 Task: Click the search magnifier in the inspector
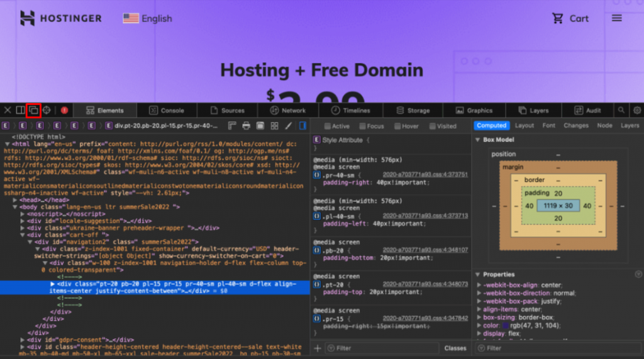coord(621,110)
